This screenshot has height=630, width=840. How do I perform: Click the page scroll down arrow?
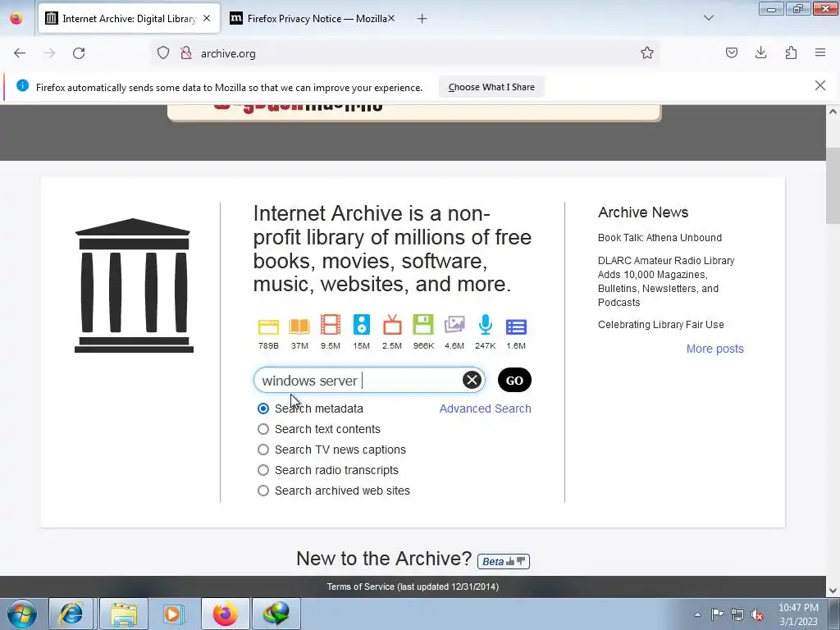pos(833,591)
